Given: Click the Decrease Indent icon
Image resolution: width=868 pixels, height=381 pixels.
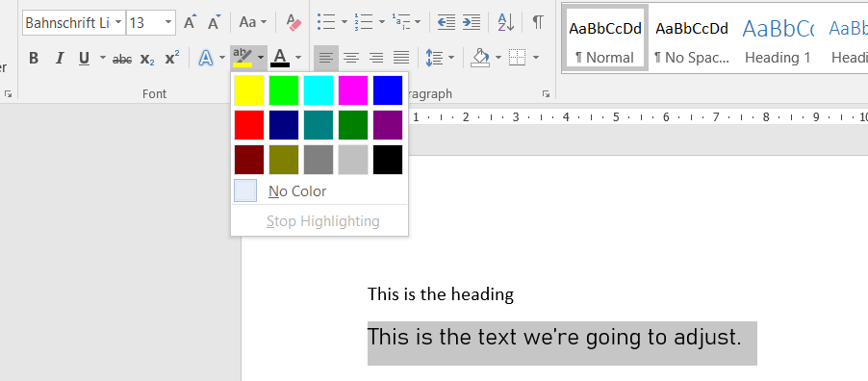Looking at the screenshot, I should coord(447,23).
